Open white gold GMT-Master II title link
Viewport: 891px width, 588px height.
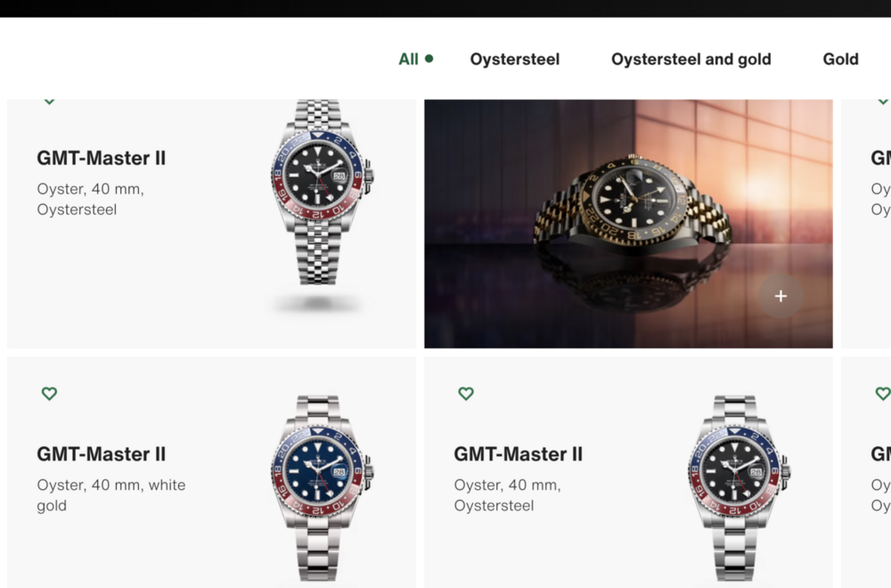click(x=102, y=454)
